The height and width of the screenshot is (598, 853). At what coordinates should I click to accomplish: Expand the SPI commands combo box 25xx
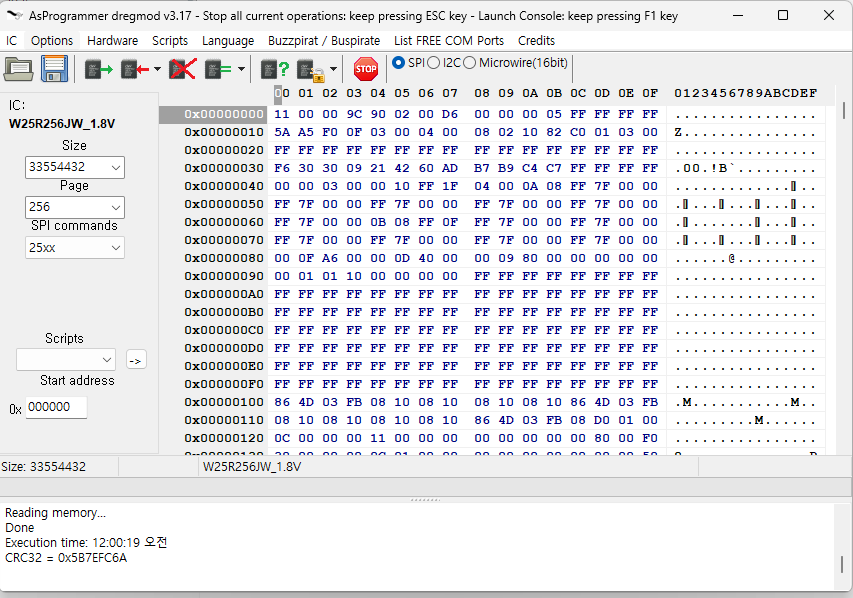pyautogui.click(x=115, y=248)
